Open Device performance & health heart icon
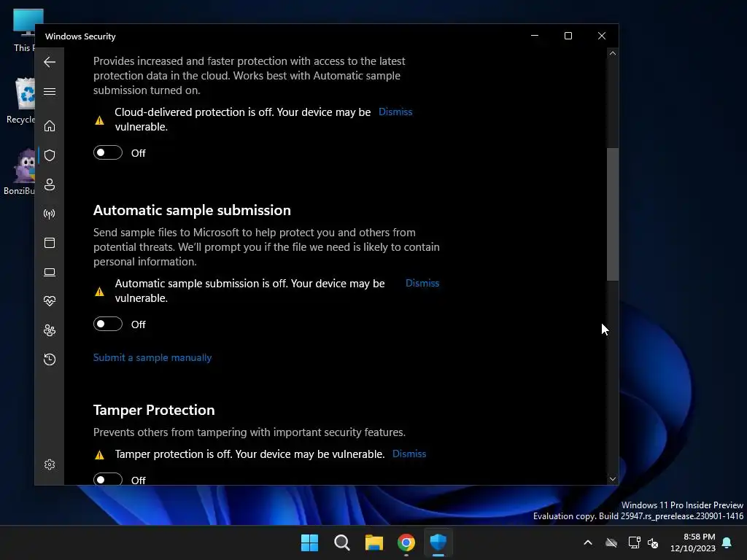Viewport: 747px width, 560px height. pos(50,301)
